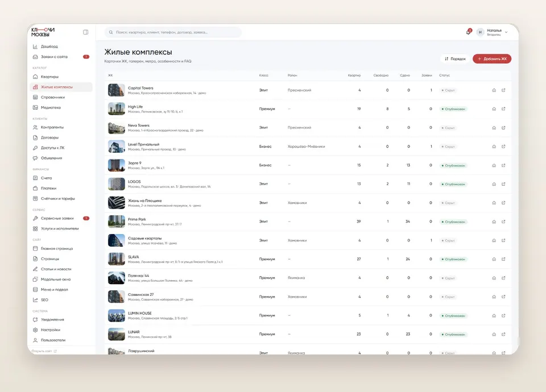
Task: Click the external link icon for Neva Towers
Action: coord(503,128)
